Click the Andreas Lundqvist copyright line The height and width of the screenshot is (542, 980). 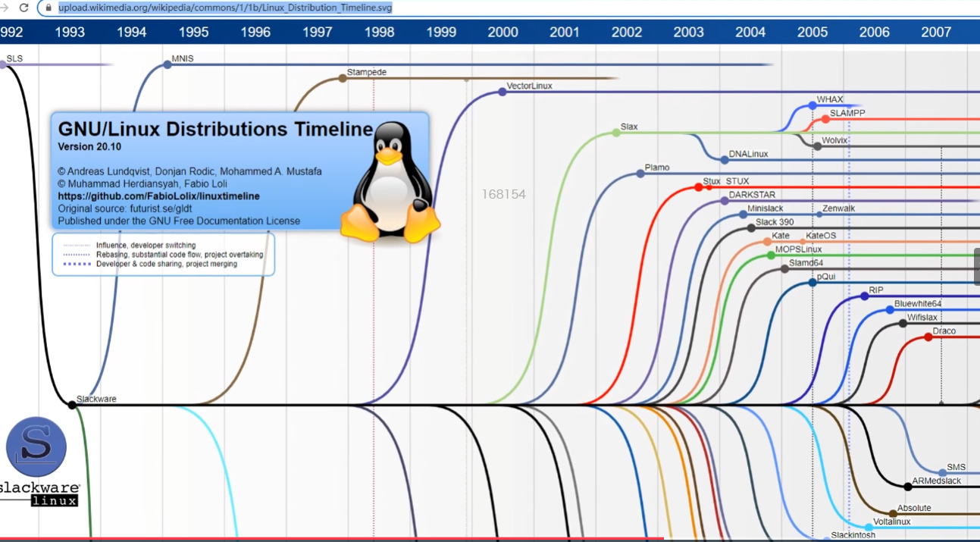pos(189,171)
